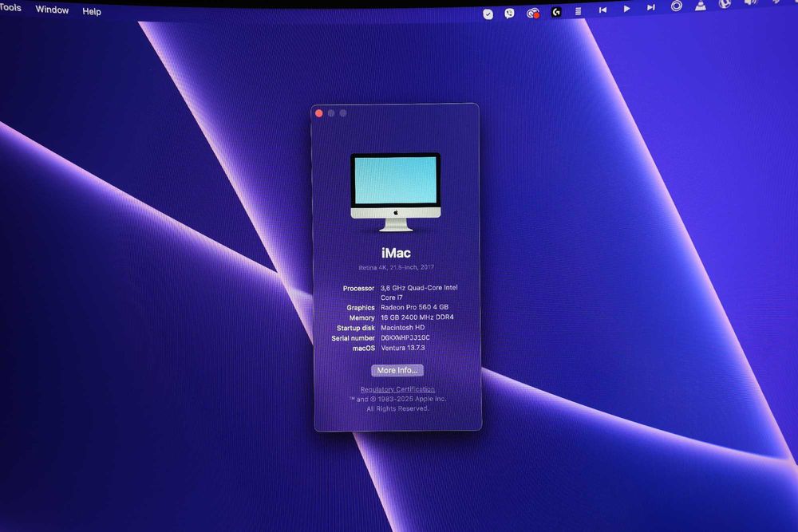Select processor value '3,6 GHz Quad-Core Intel'
This screenshot has width=798, height=532.
(419, 288)
